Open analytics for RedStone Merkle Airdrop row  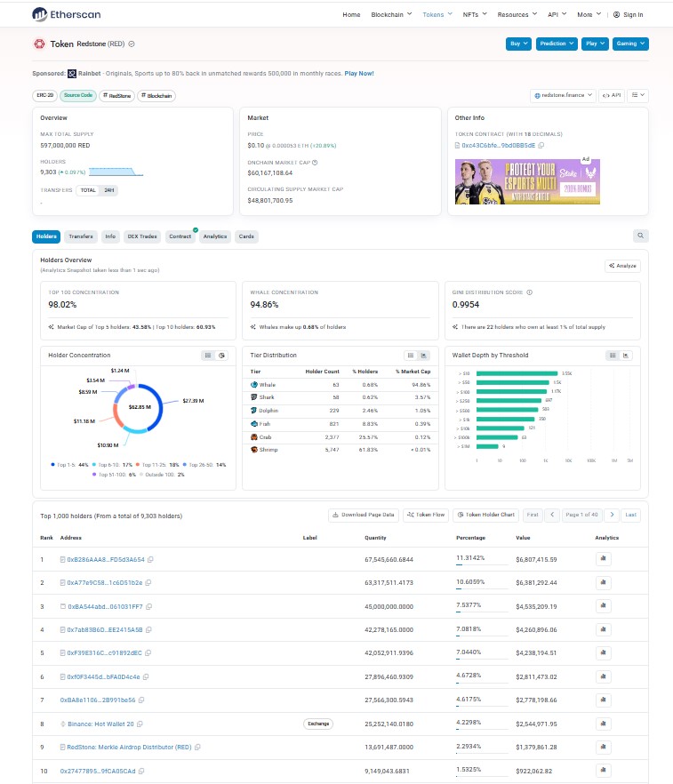[x=604, y=747]
